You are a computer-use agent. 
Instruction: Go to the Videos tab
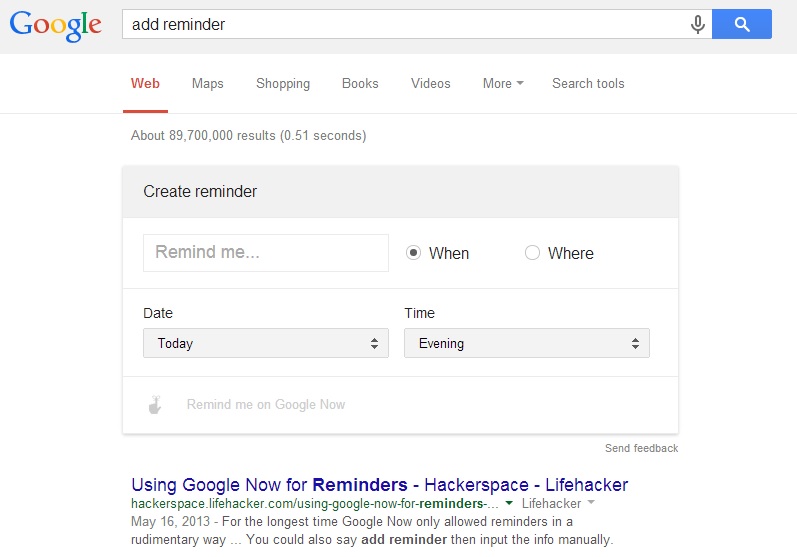(x=431, y=83)
